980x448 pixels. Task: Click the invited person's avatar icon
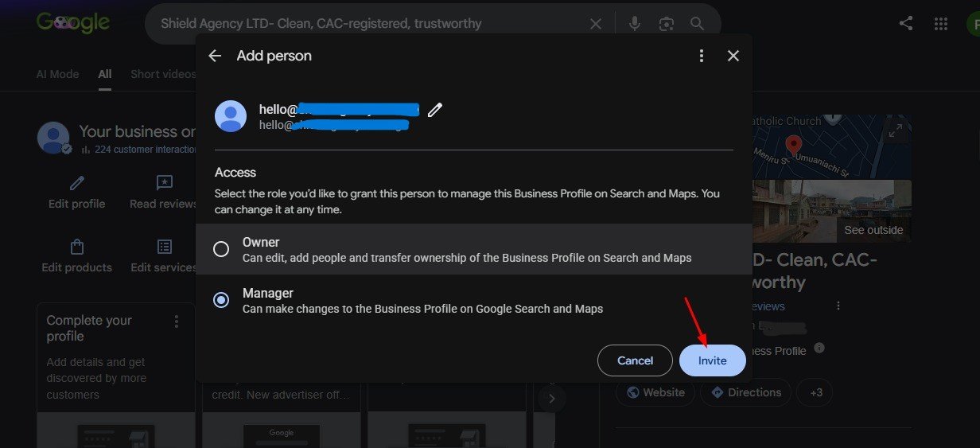[231, 116]
